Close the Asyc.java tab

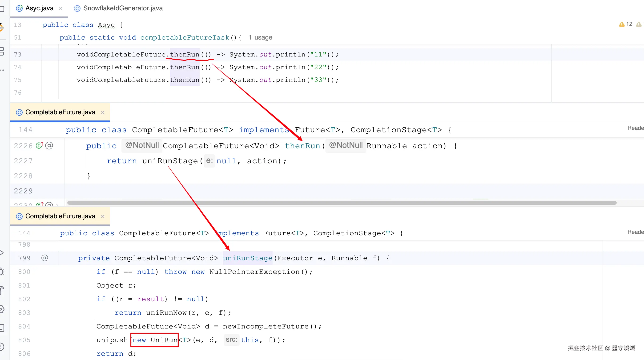[61, 8]
